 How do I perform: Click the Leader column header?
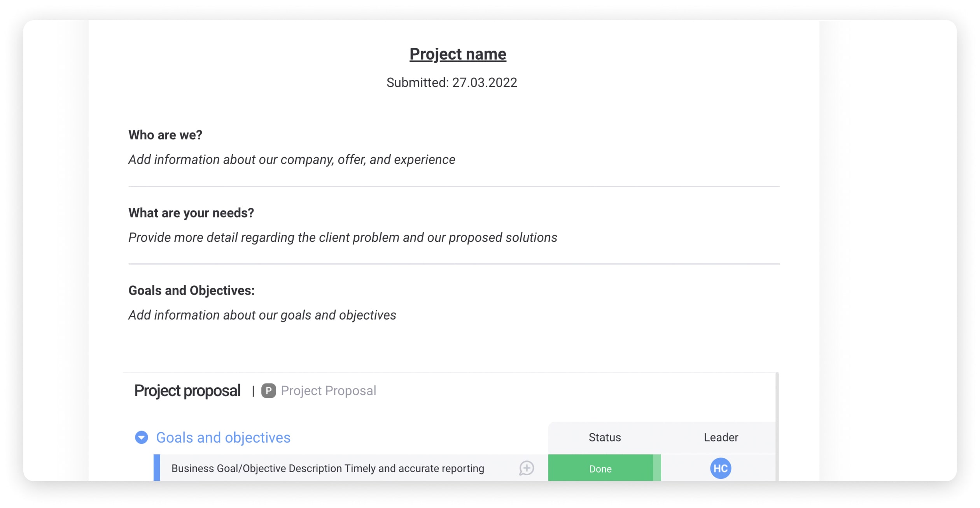pyautogui.click(x=721, y=438)
